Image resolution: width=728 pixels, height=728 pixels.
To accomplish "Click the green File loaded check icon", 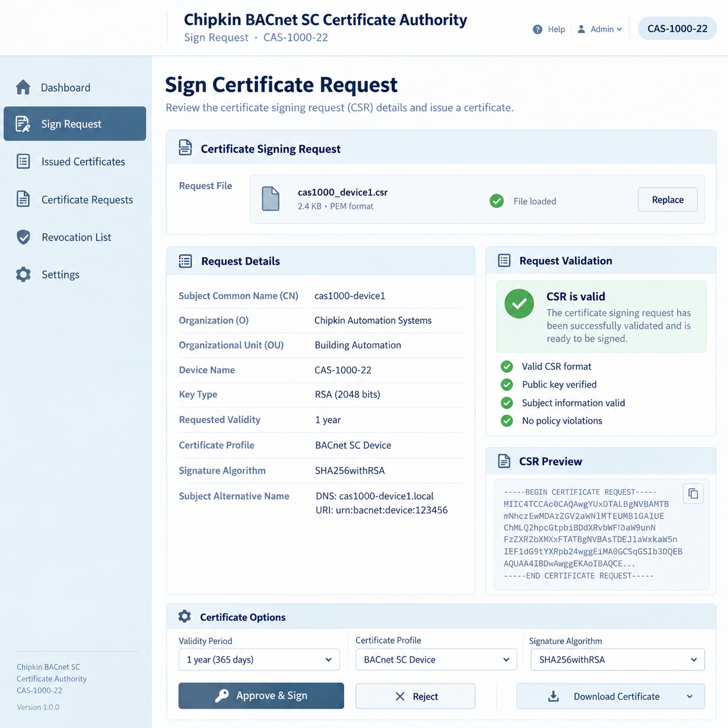I will pos(496,201).
